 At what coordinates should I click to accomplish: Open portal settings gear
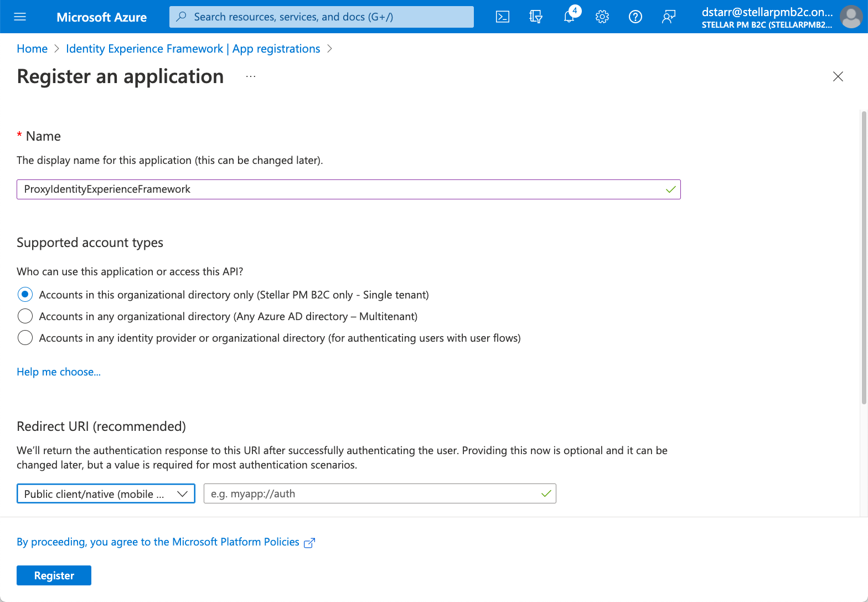coord(602,17)
